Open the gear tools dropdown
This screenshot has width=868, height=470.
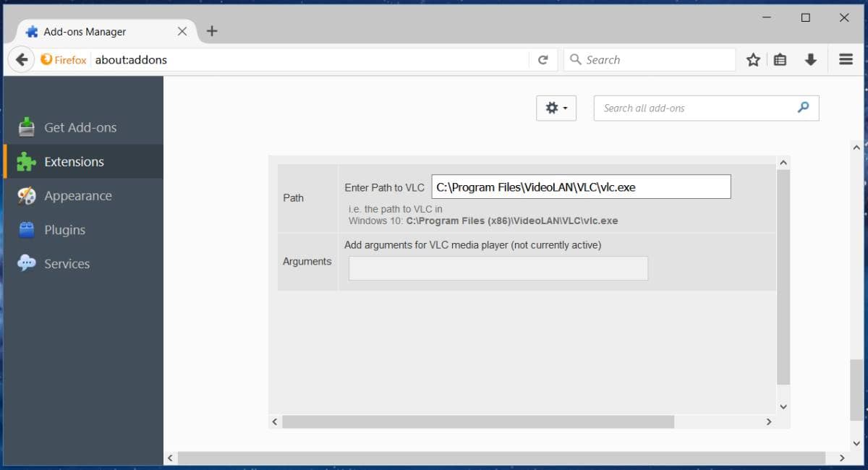click(556, 107)
